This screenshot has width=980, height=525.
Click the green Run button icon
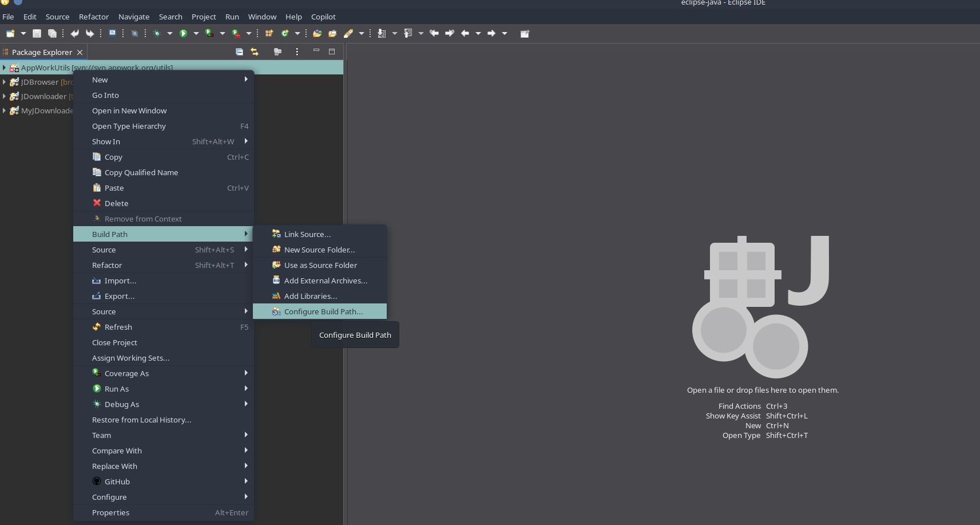tap(183, 33)
